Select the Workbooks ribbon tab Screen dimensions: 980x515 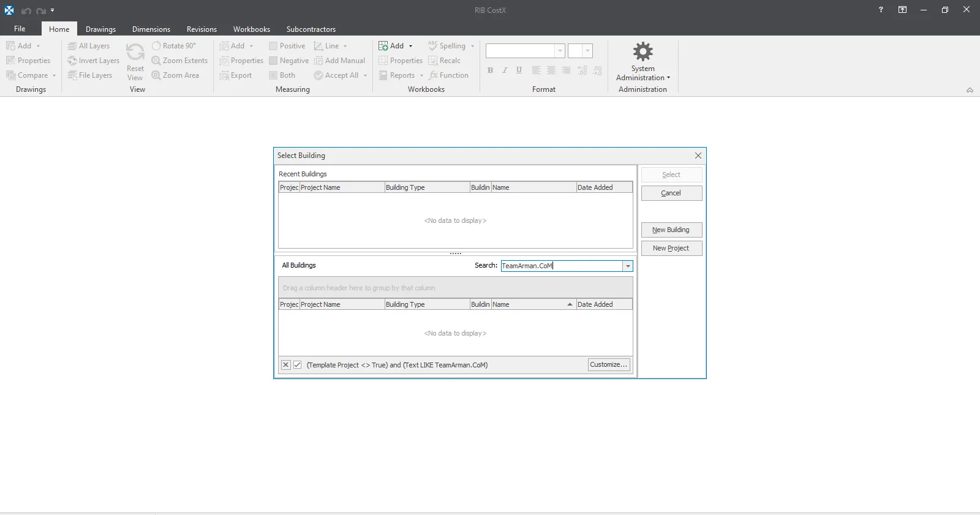coord(252,29)
